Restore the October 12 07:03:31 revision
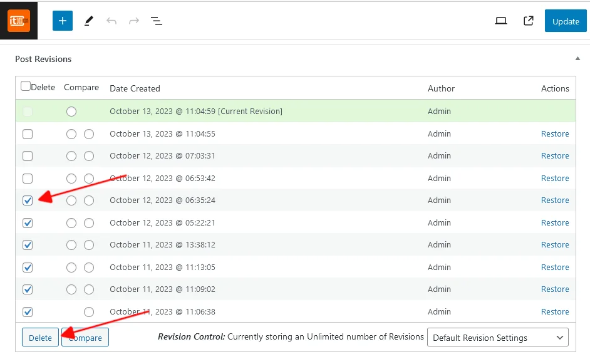Image resolution: width=590 pixels, height=364 pixels. tap(555, 155)
